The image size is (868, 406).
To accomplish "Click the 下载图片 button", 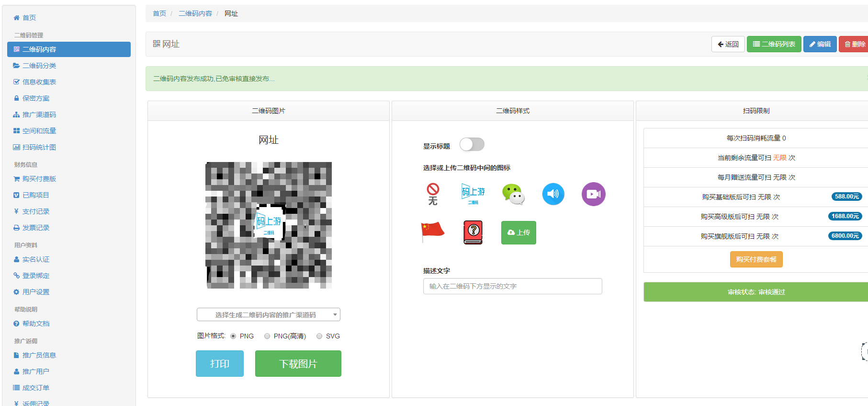I will click(298, 364).
